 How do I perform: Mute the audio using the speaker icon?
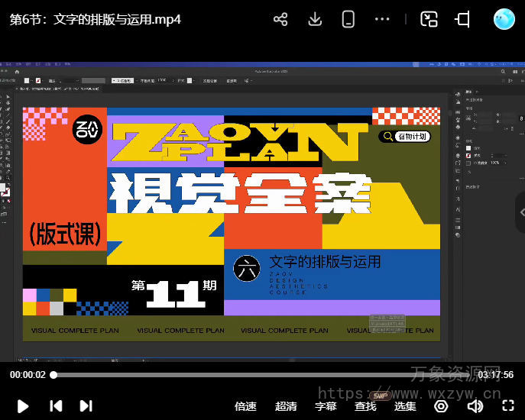(x=475, y=406)
